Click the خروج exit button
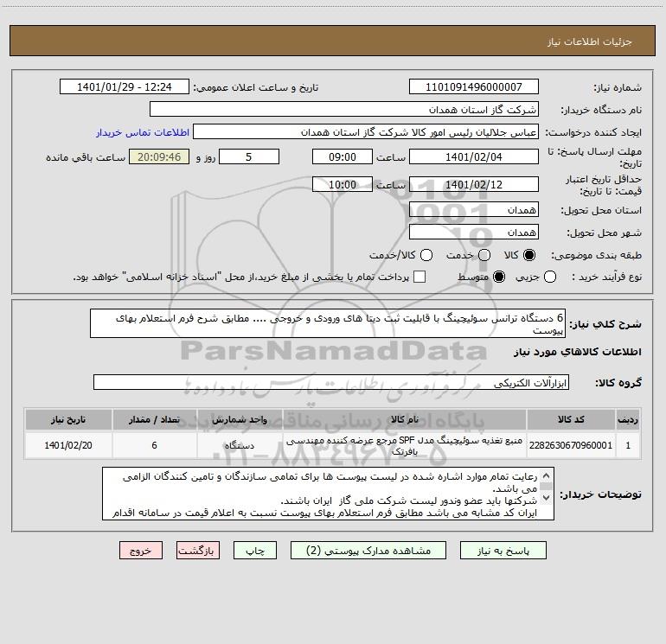666x644 pixels. [141, 551]
